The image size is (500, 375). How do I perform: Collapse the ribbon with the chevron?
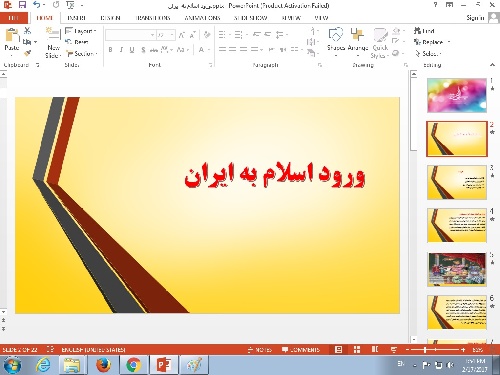[x=492, y=65]
